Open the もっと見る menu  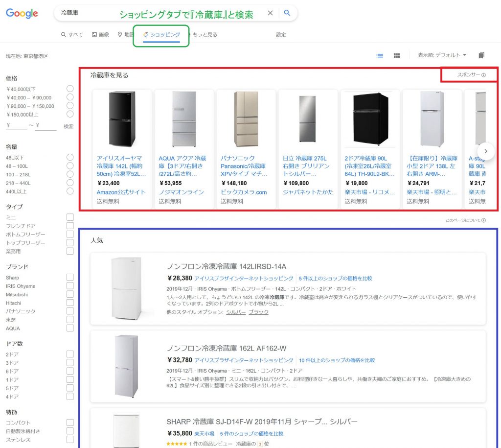click(205, 35)
